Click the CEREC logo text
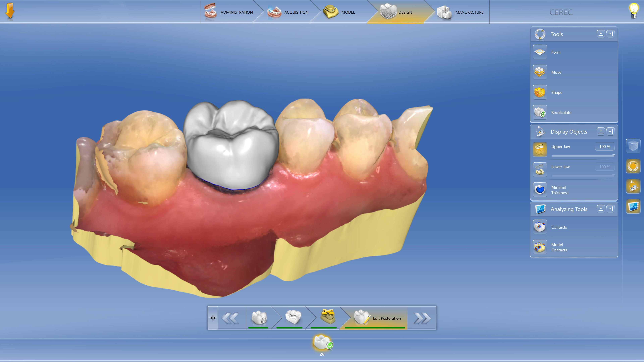Viewport: 644px width, 362px height. [x=561, y=12]
